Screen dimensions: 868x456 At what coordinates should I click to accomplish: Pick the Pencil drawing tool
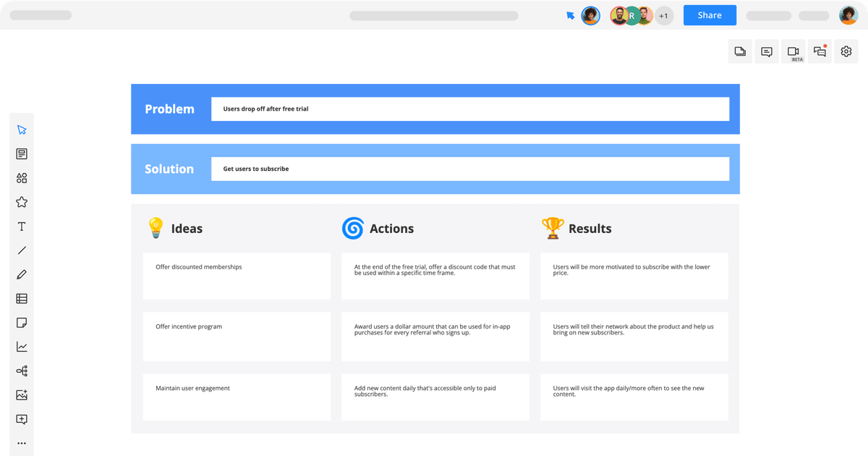(22, 274)
